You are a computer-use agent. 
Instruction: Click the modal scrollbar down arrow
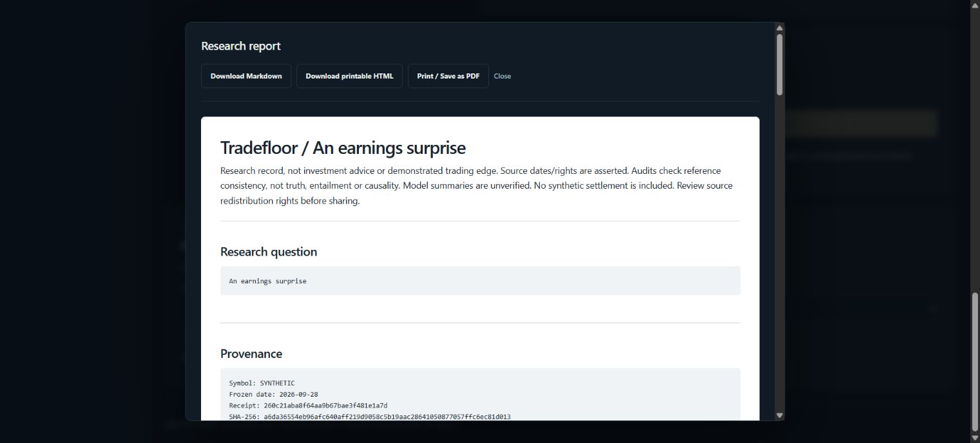tap(780, 416)
